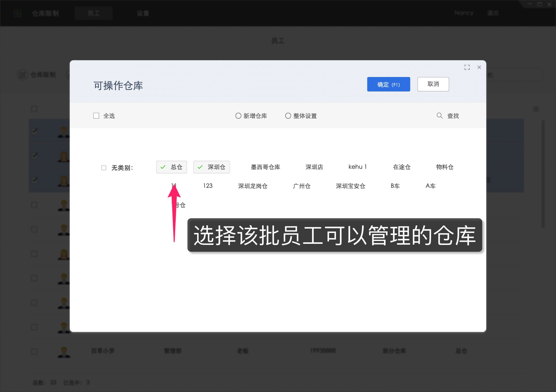Click the 确定 (F1) confirm button
556x392 pixels.
[389, 84]
